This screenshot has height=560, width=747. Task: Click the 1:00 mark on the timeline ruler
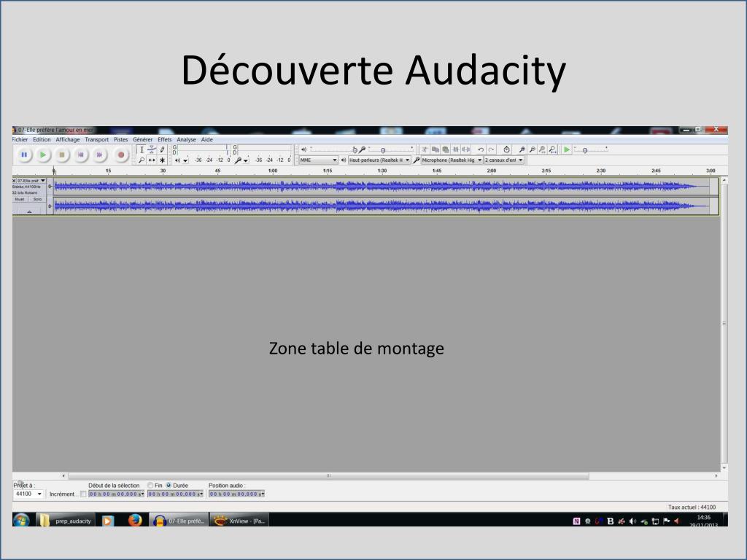pyautogui.click(x=273, y=171)
